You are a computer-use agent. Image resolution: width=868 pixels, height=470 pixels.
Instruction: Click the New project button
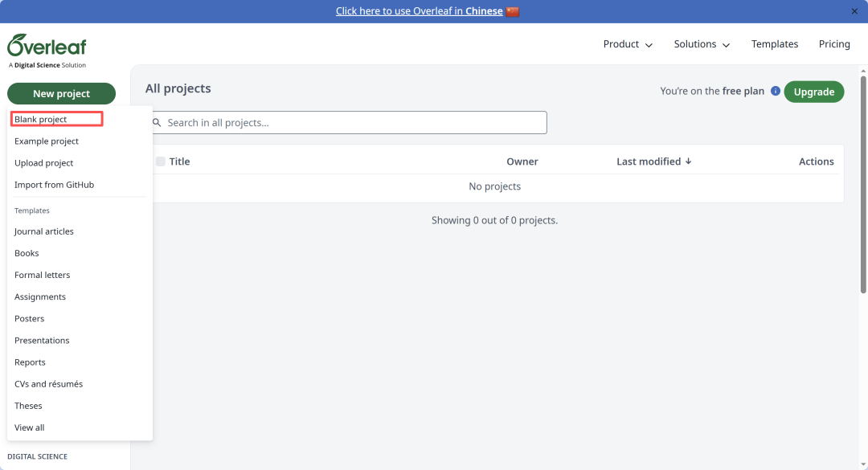tap(61, 94)
